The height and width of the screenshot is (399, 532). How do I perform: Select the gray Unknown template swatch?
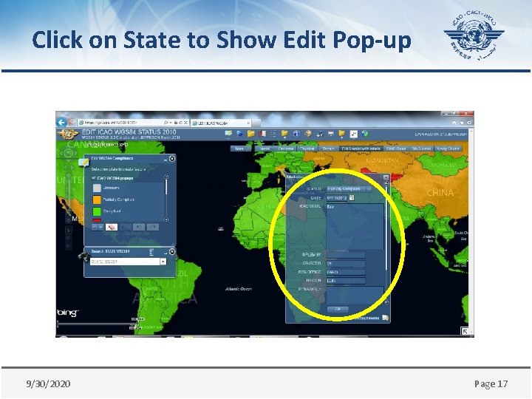point(97,188)
